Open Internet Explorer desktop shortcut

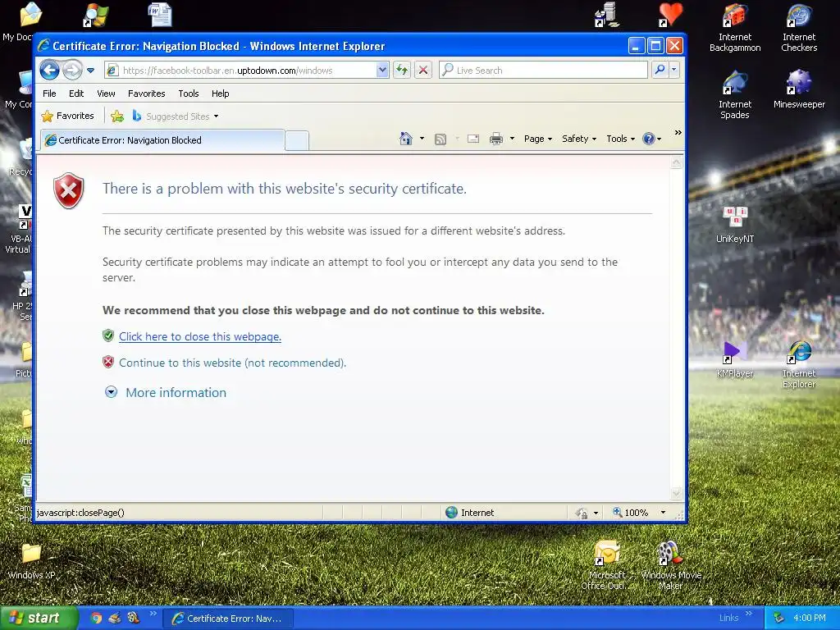pyautogui.click(x=799, y=364)
